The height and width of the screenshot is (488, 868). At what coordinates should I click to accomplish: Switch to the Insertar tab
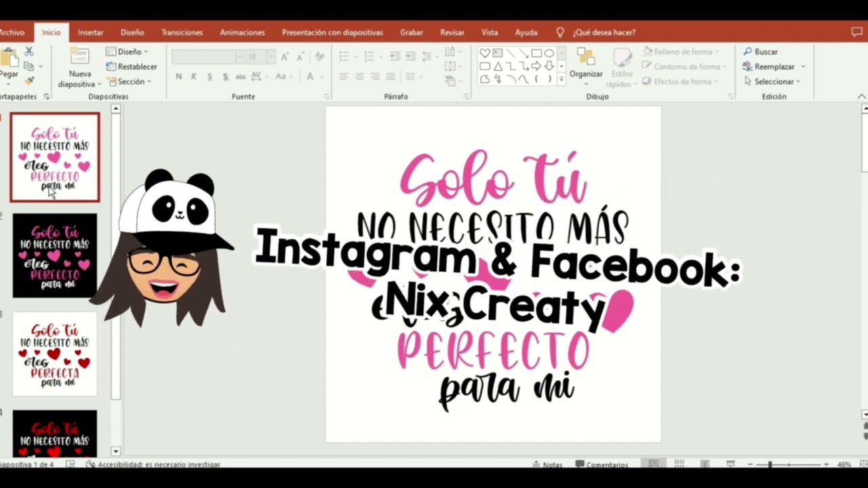pos(90,33)
